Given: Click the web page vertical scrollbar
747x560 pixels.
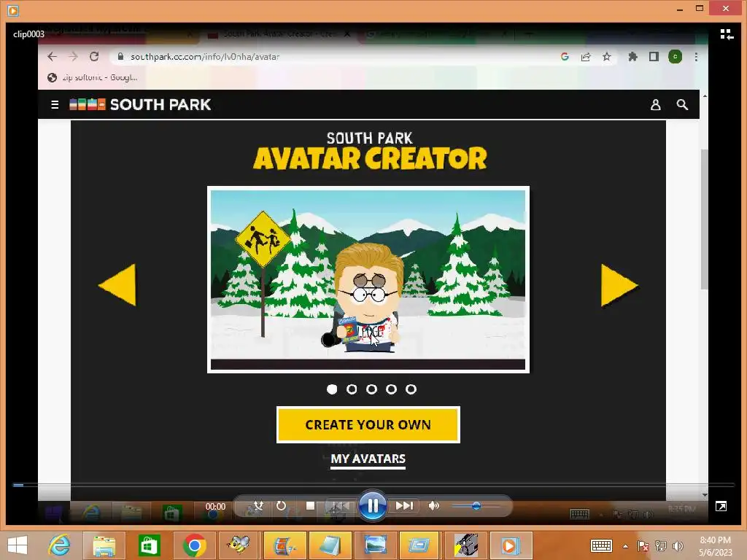Looking at the screenshot, I should pos(704,219).
